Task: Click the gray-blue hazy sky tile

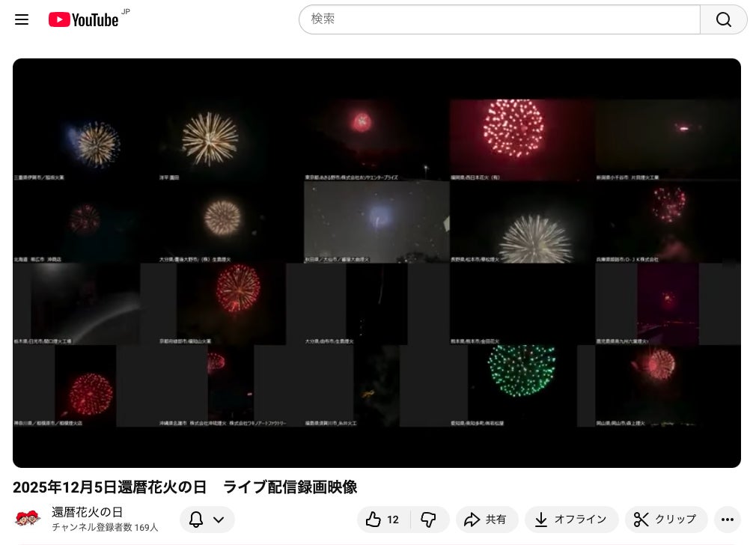Action: coord(376,221)
